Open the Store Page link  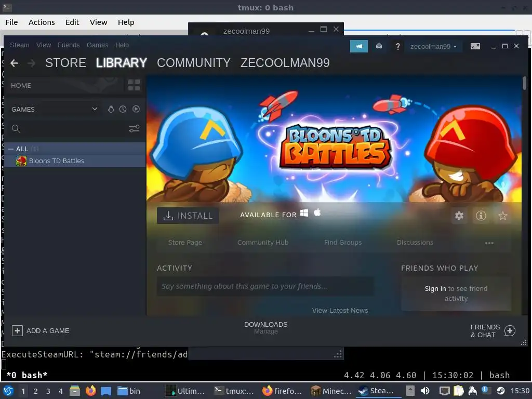click(185, 243)
